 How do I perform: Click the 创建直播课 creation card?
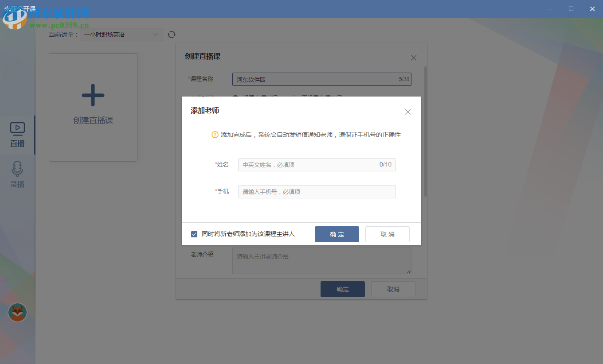tap(93, 107)
